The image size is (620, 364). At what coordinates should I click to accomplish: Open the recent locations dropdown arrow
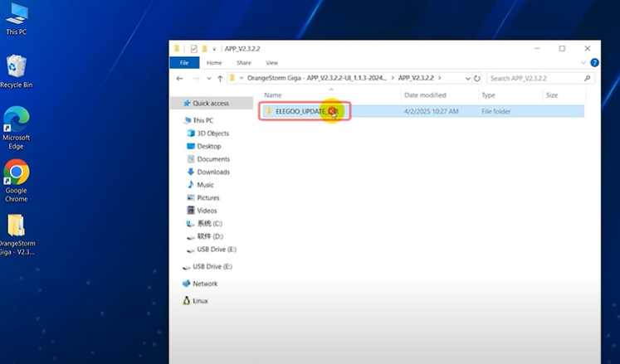208,78
